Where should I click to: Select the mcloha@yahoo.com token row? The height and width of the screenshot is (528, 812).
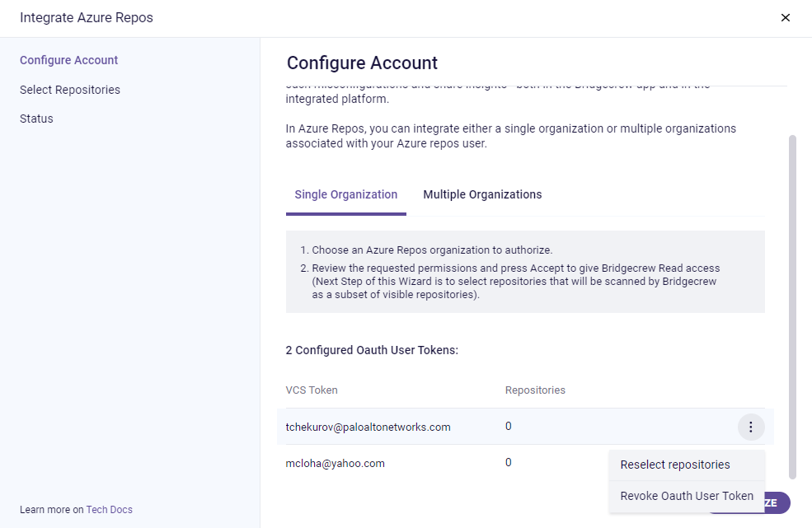click(335, 463)
